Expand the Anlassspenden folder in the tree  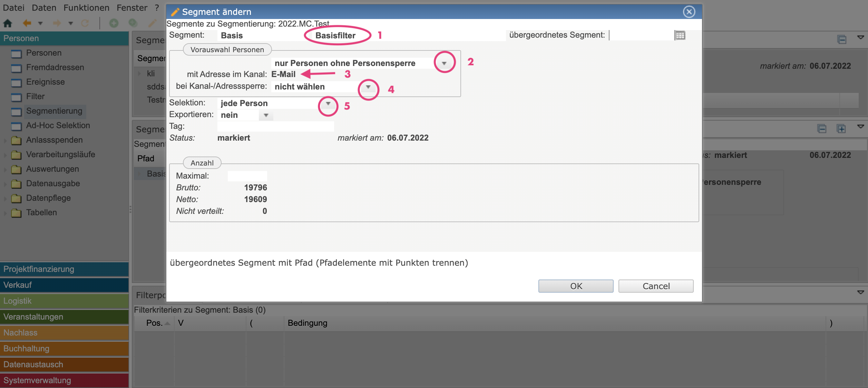tap(5, 140)
